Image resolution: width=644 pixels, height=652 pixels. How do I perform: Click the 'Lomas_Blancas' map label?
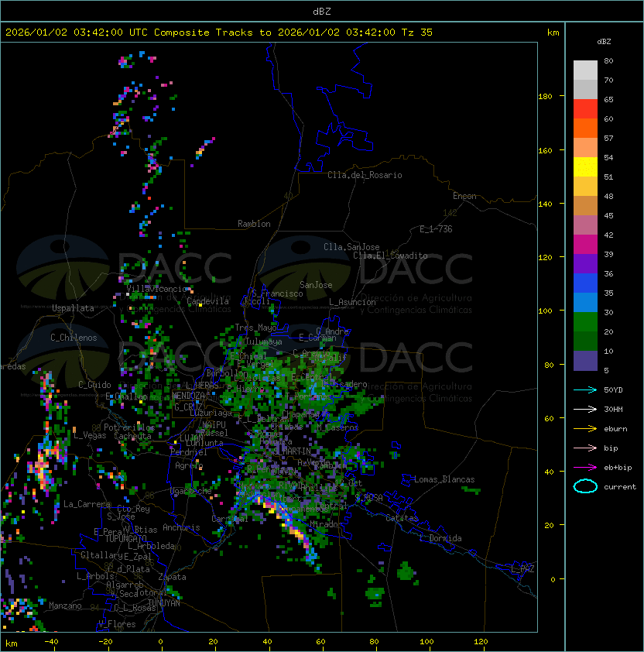click(x=444, y=479)
